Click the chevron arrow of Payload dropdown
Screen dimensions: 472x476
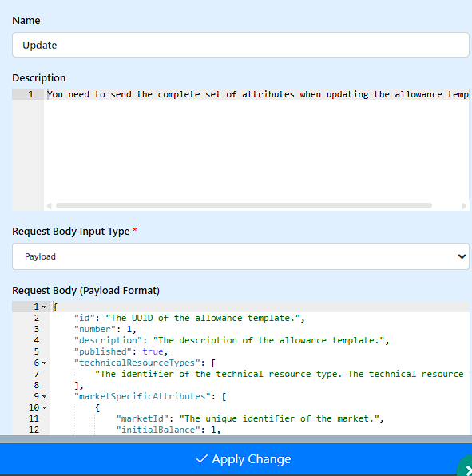tap(462, 256)
